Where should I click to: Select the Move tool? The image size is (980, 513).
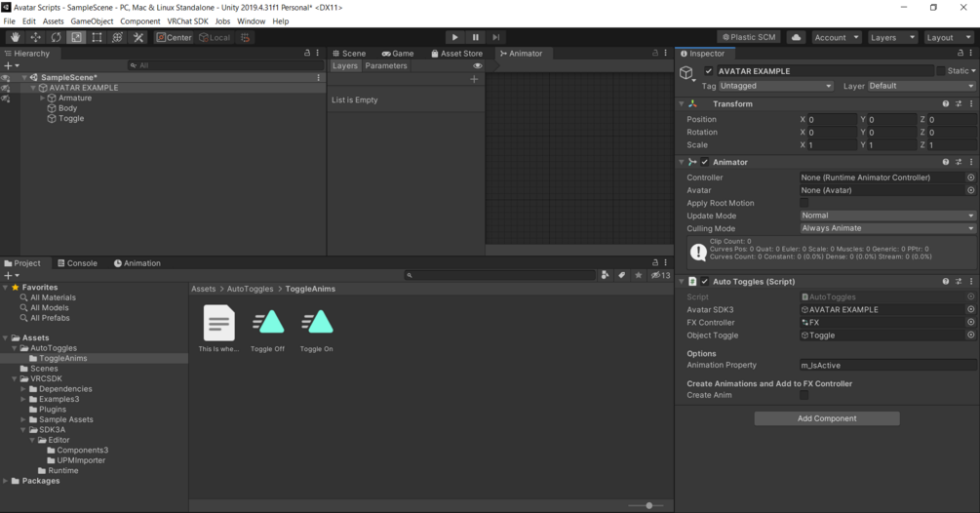point(36,37)
